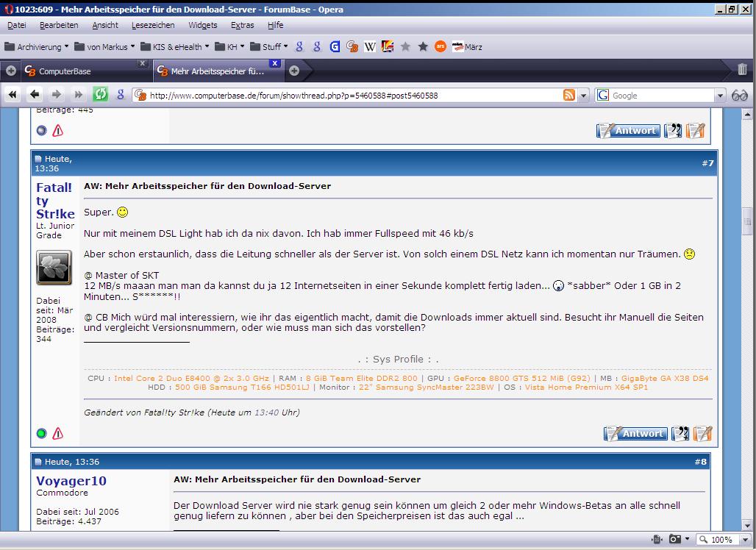
Task: Click the gray star bookmark
Action: (405, 46)
